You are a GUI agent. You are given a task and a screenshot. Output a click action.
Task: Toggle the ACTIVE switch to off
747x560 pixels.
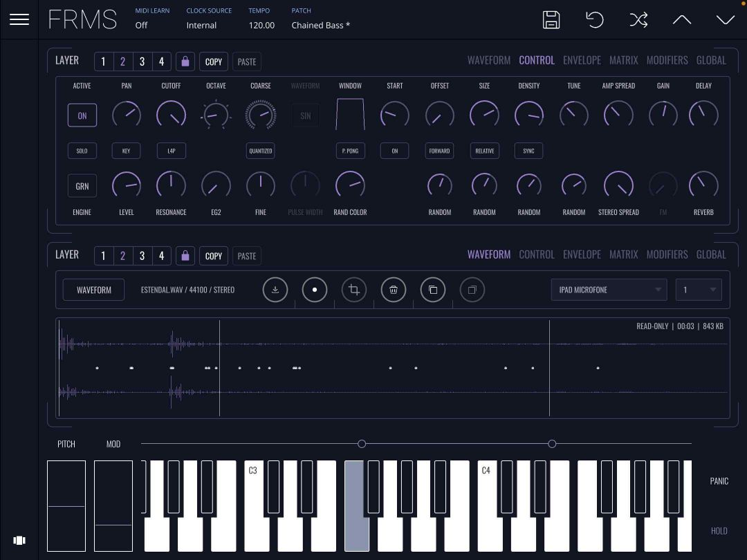coord(82,115)
